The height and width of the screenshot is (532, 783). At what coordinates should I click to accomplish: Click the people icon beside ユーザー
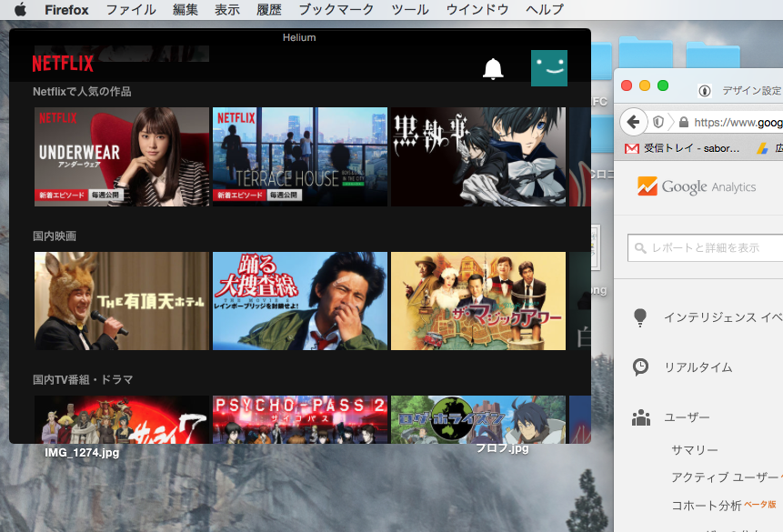(x=641, y=417)
